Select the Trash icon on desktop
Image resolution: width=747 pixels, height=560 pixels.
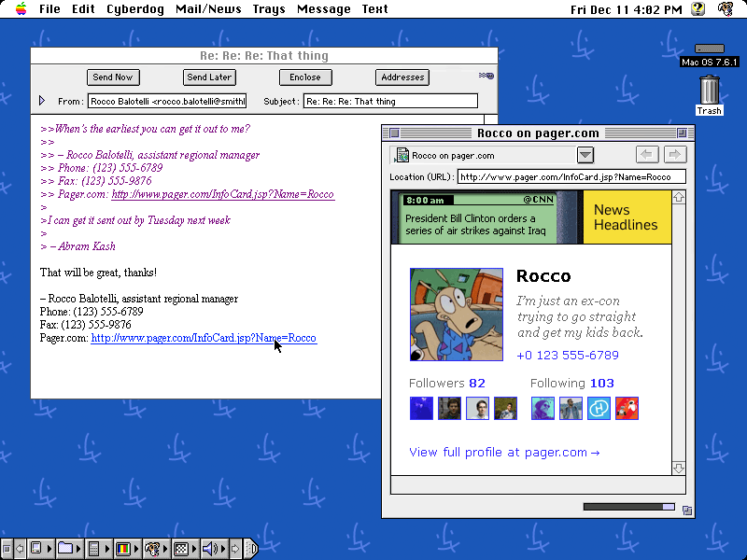pyautogui.click(x=710, y=95)
